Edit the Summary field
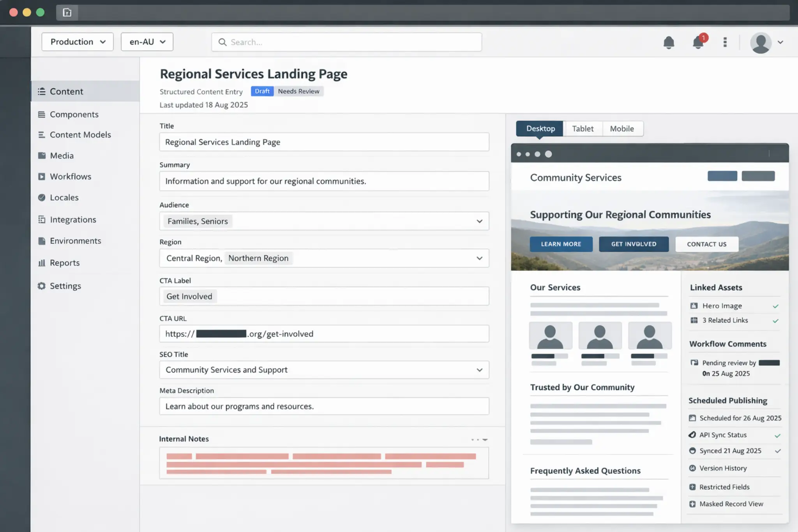This screenshot has height=532, width=798. [x=324, y=181]
